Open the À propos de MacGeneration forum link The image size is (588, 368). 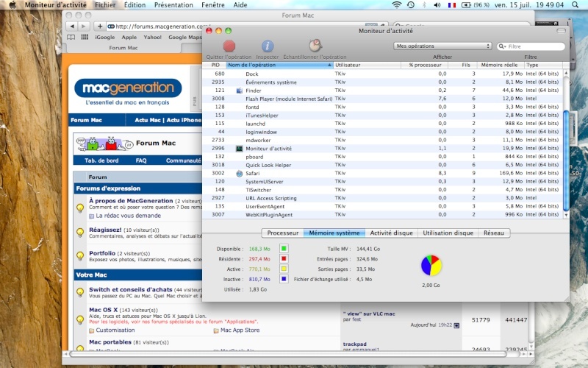(x=131, y=201)
